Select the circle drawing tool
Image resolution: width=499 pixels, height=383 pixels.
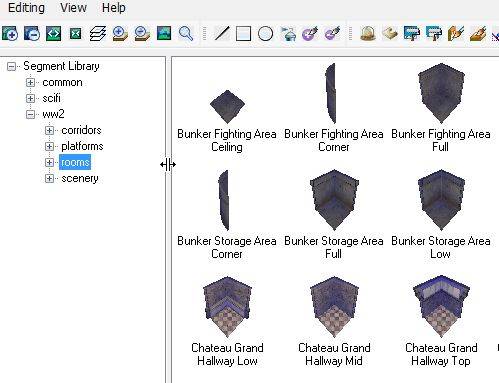265,33
